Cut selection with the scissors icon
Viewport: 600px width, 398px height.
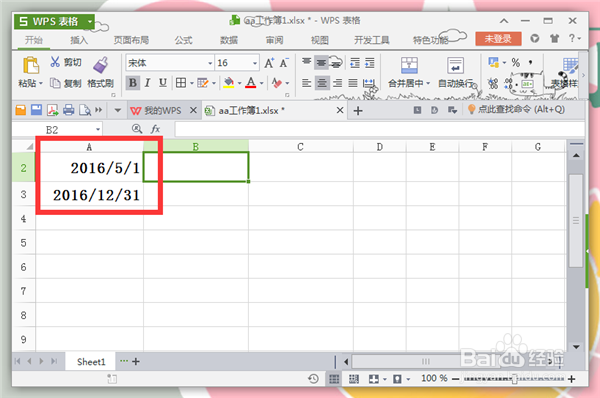(55, 62)
